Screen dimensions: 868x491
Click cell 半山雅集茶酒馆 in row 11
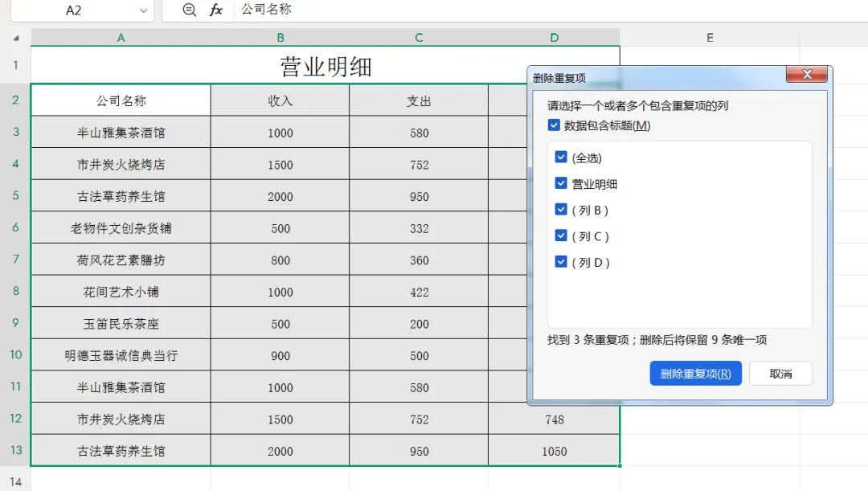click(121, 387)
